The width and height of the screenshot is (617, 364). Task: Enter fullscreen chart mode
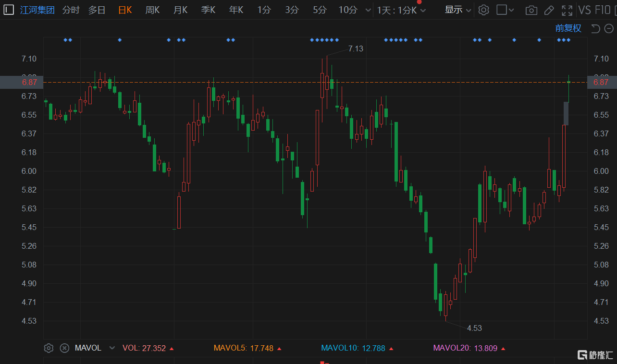[x=567, y=10]
